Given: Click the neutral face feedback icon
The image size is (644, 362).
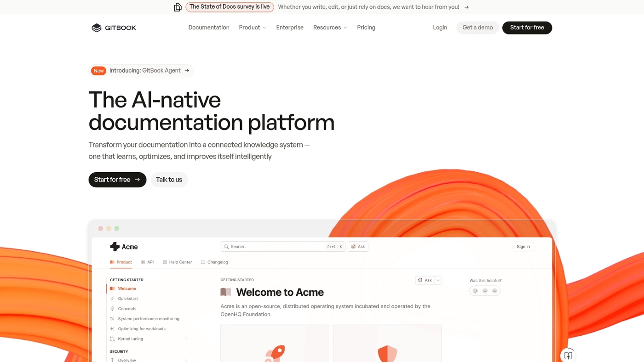Looking at the screenshot, I should click(485, 291).
